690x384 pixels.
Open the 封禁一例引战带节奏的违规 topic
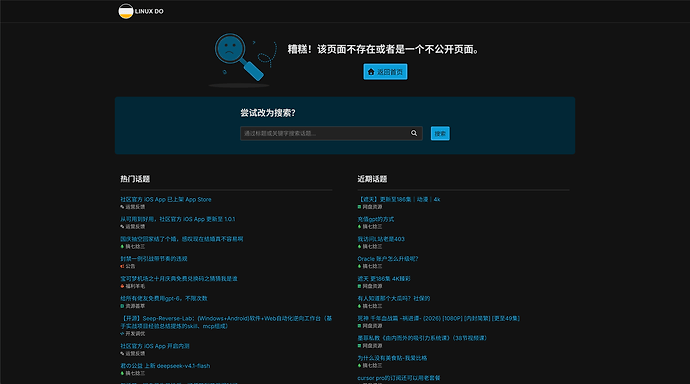click(154, 259)
